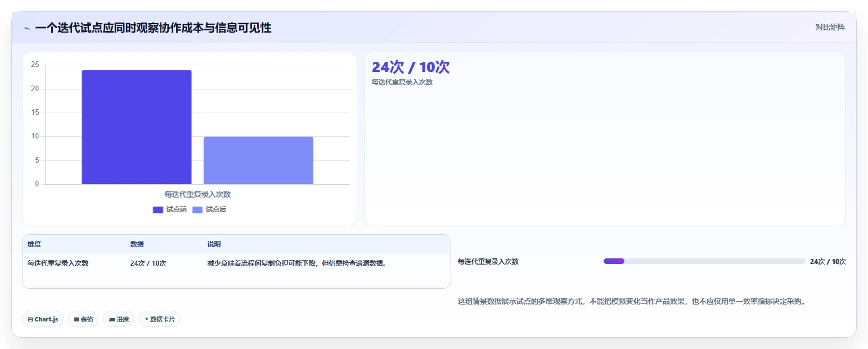
Task: Click the dark 试点前 bar in the chart
Action: (137, 127)
